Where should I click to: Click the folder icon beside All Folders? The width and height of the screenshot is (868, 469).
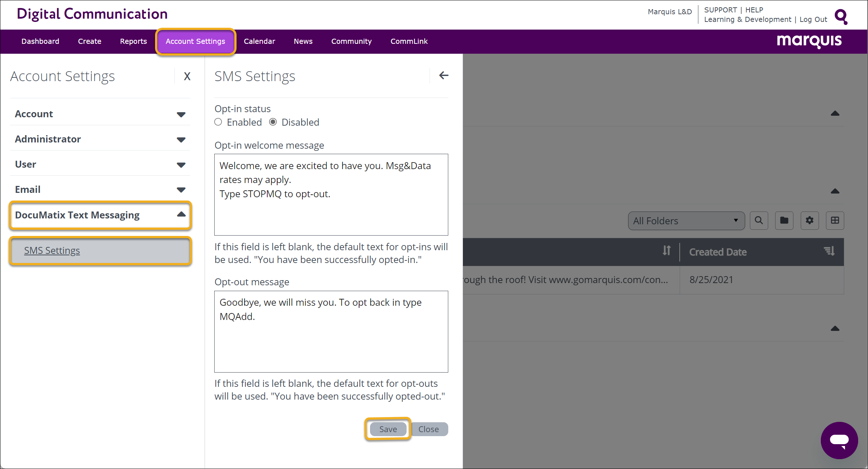pos(784,221)
